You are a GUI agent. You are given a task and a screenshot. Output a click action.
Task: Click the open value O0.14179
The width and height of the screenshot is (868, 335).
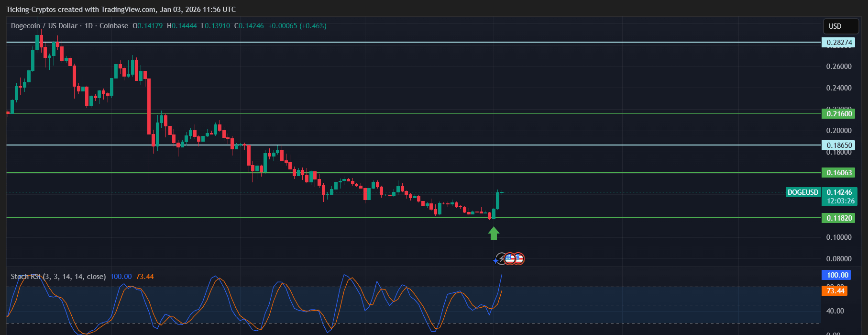point(148,26)
